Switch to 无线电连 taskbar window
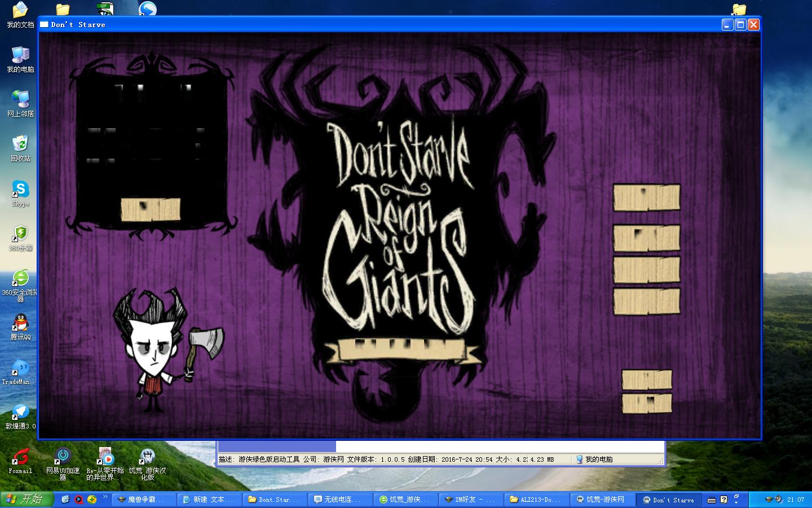This screenshot has height=508, width=812. point(341,500)
